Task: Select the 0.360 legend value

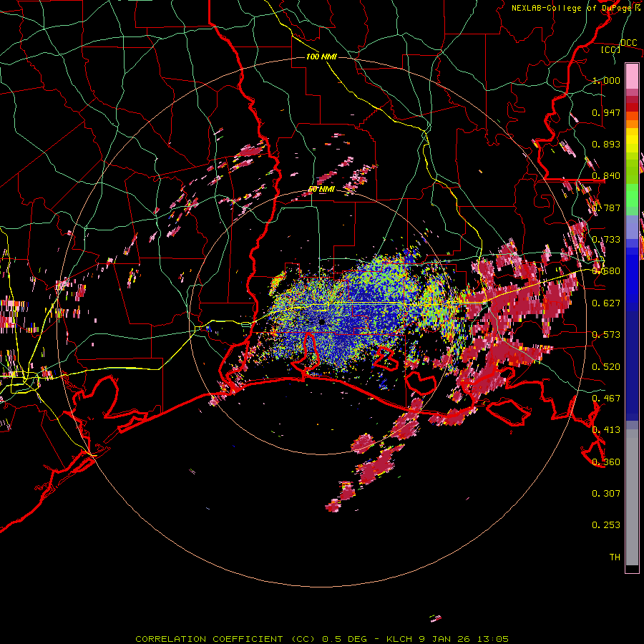Action: click(x=606, y=462)
